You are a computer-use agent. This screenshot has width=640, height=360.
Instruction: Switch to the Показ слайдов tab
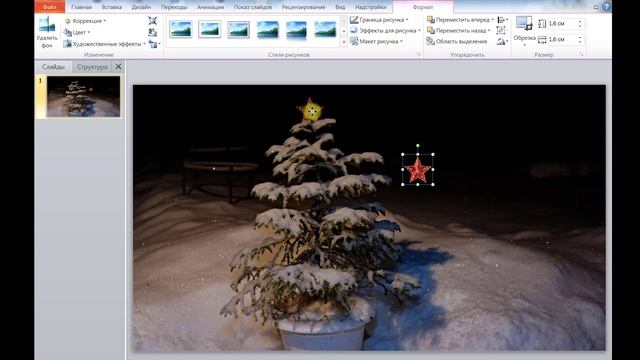click(x=253, y=7)
